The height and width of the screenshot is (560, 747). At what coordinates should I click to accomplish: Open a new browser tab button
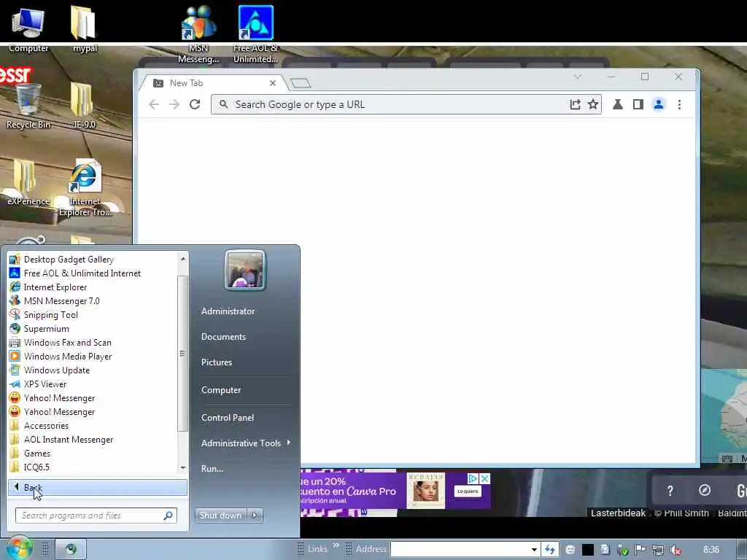tap(300, 83)
